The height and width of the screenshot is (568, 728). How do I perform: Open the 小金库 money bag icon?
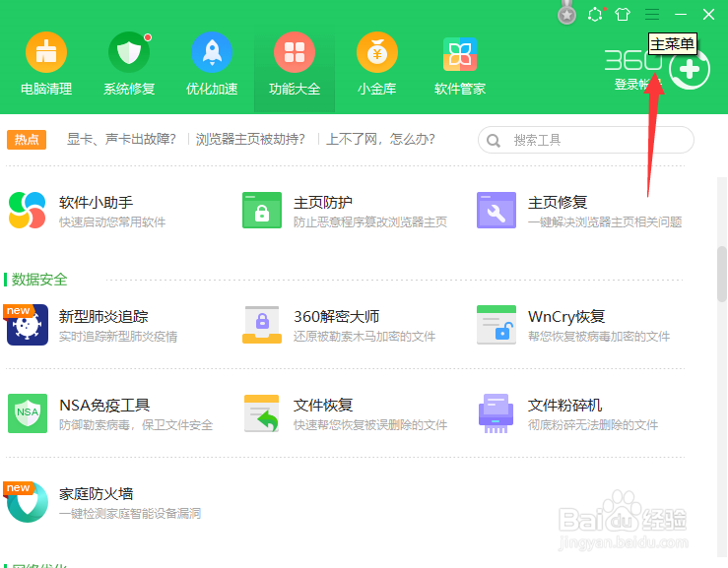tap(377, 52)
